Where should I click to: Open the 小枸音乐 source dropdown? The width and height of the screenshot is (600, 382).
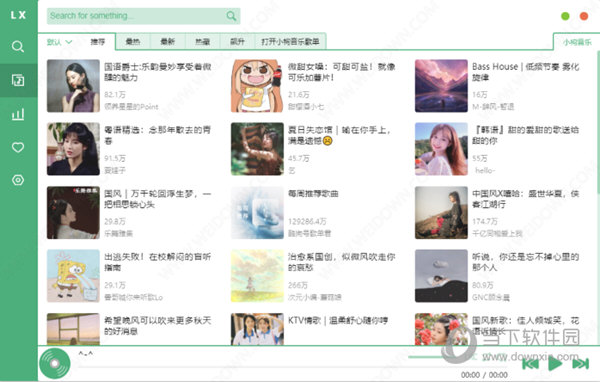(x=577, y=42)
